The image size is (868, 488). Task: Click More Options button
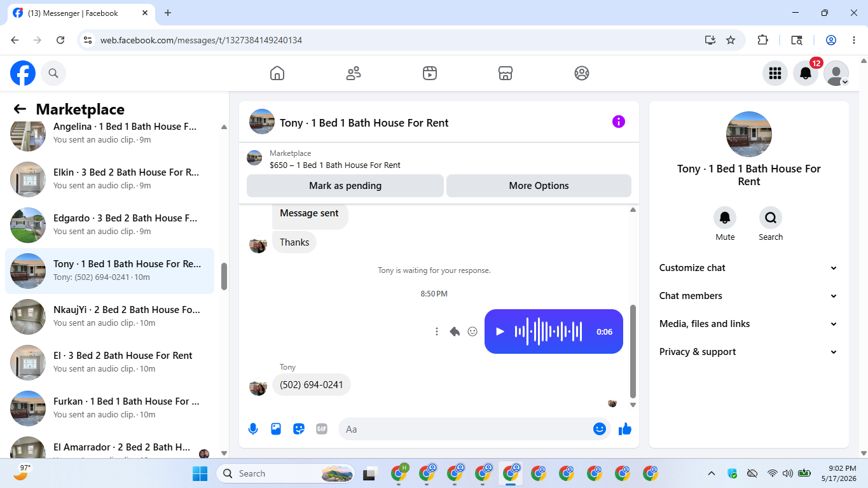point(539,186)
